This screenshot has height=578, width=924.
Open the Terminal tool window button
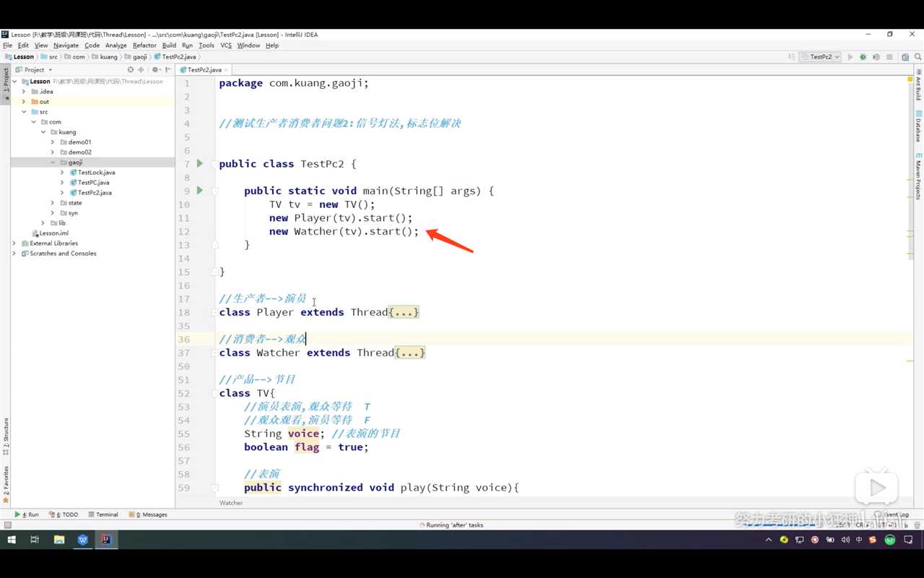tap(103, 514)
